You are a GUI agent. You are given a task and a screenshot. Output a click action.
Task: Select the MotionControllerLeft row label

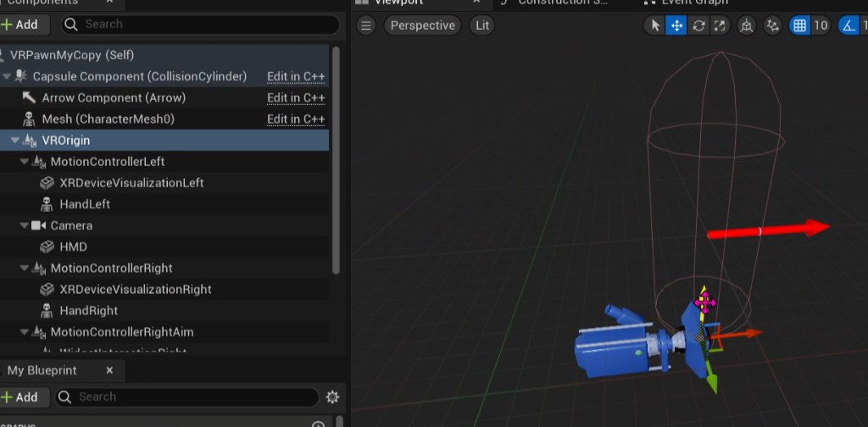tap(108, 162)
